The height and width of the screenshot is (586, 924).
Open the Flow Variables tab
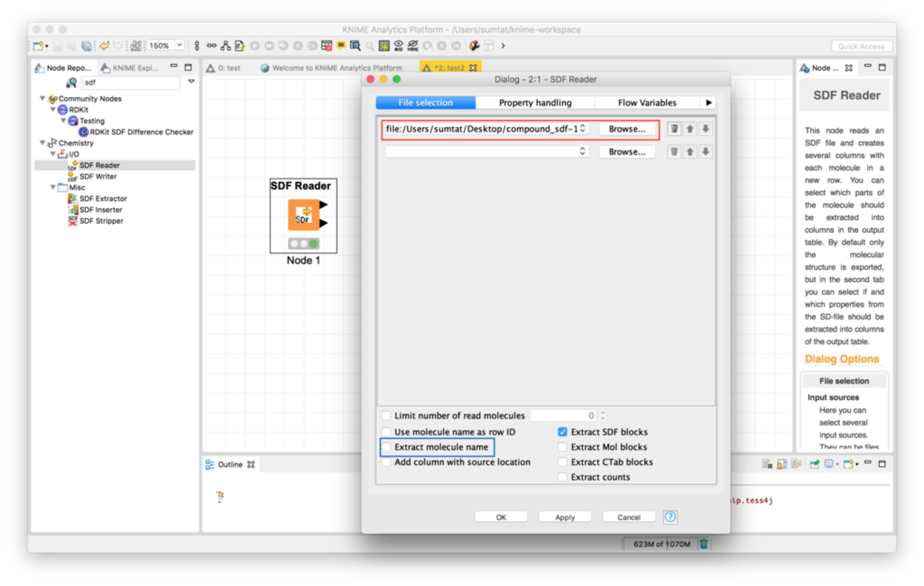coord(647,102)
